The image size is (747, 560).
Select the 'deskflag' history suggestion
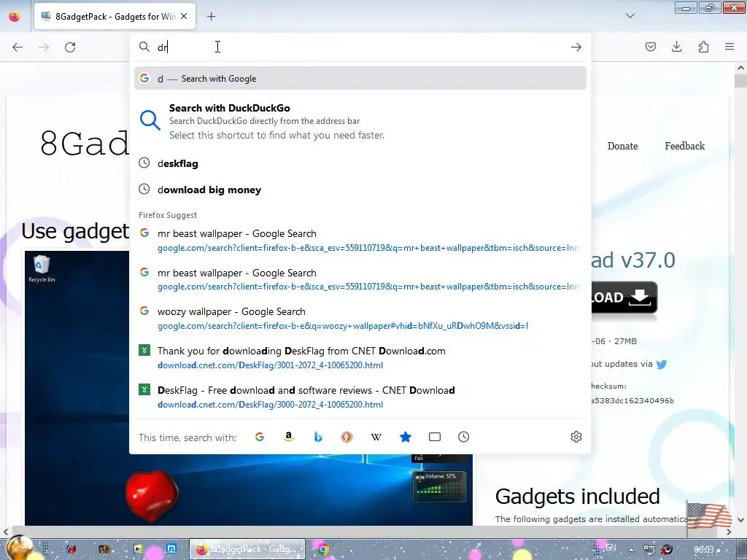tap(360, 163)
